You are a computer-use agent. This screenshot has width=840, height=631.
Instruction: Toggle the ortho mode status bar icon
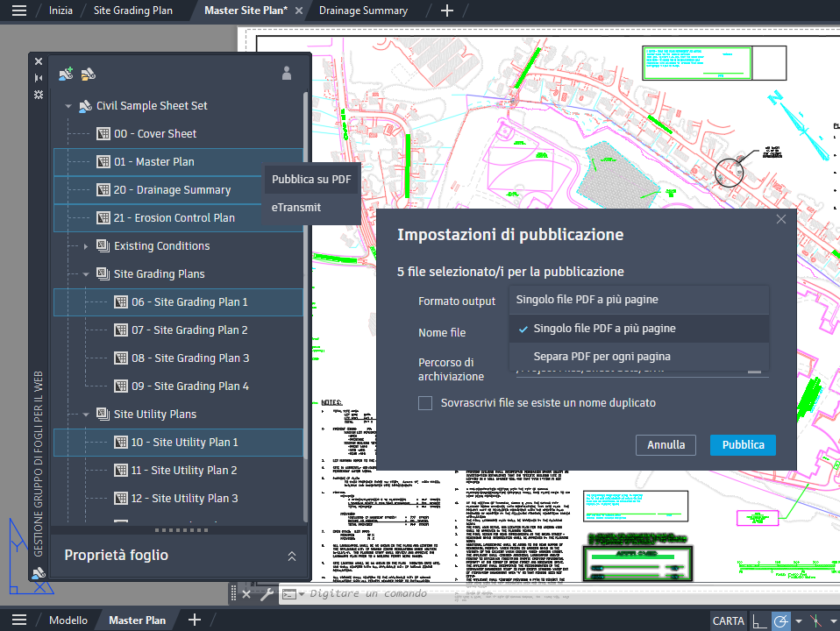[x=759, y=620]
